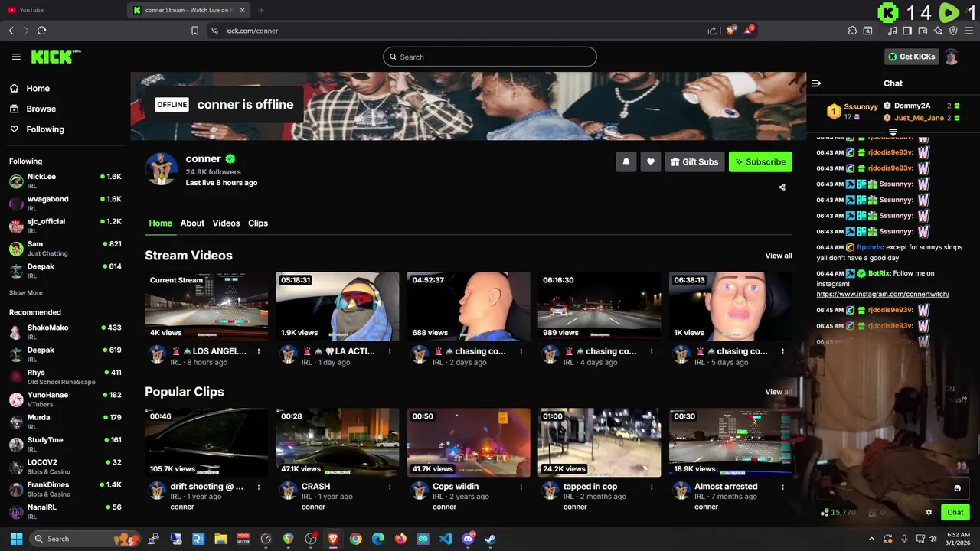Open the Kick hamburger menu
Image resolution: width=980 pixels, height=551 pixels.
click(x=16, y=57)
